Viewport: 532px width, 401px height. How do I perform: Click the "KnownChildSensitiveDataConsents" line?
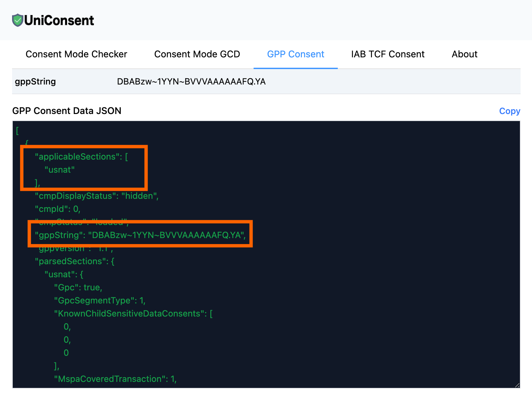133,313
